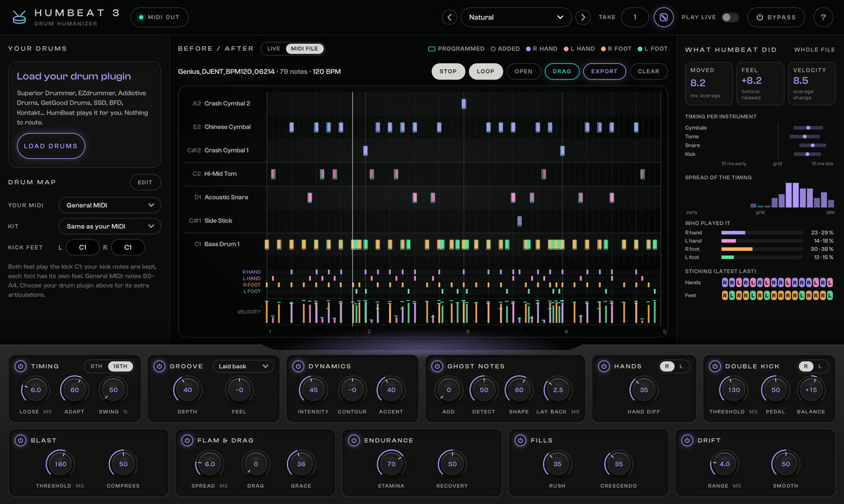This screenshot has height=504, width=844.
Task: Click the Take number field
Action: [x=635, y=18]
